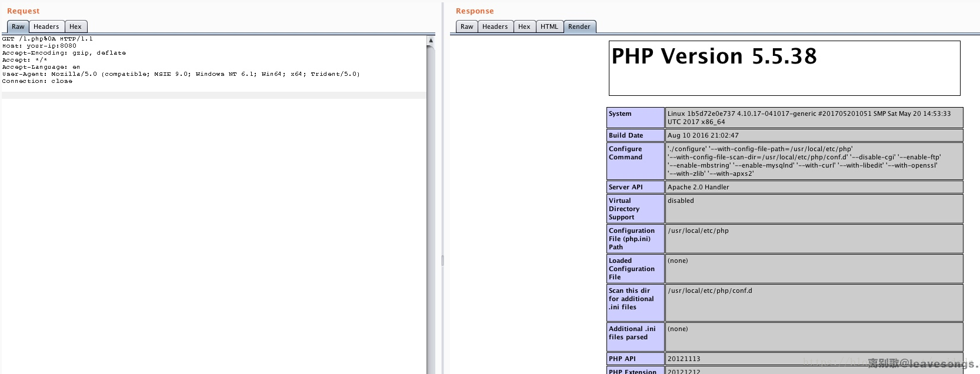Click the System row label
The width and height of the screenshot is (980, 374).
coord(635,118)
